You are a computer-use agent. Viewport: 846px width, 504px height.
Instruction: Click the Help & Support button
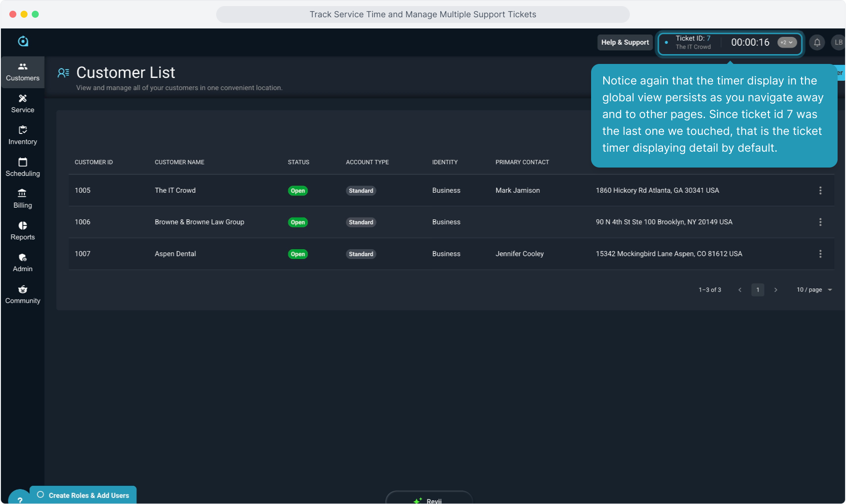coord(625,42)
